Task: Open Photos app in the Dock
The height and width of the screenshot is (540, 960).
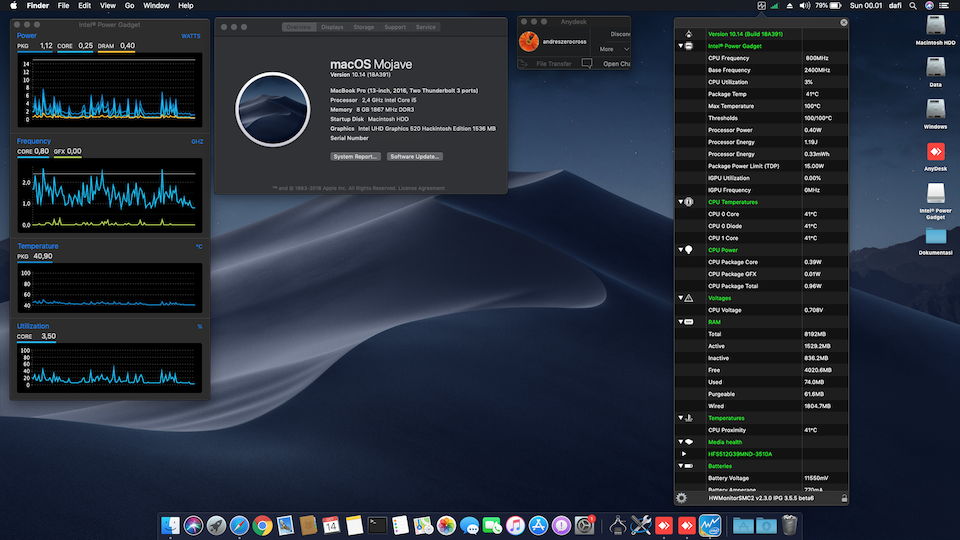Action: (x=446, y=525)
